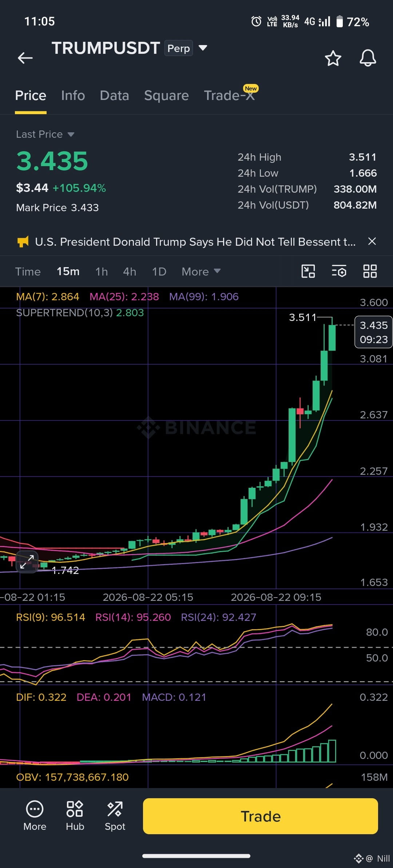Tap the Mark Price 3.433 text

57,208
